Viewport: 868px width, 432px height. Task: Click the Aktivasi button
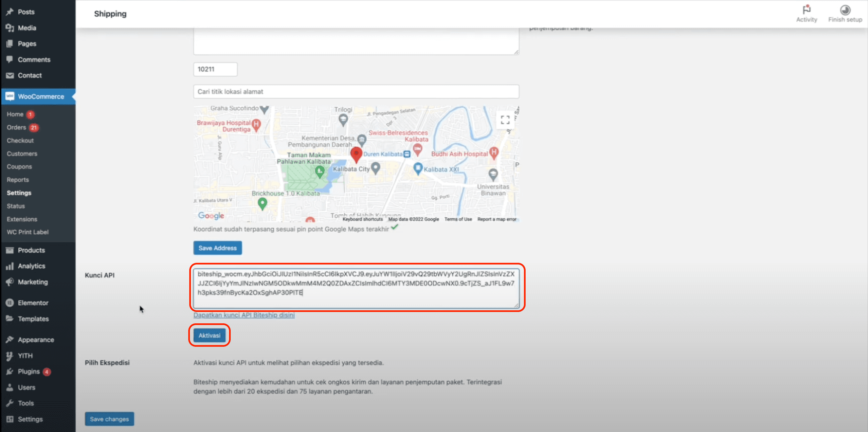(209, 335)
